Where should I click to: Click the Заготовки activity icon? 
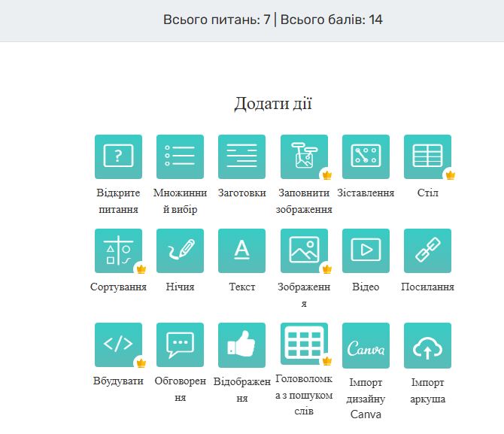(241, 156)
